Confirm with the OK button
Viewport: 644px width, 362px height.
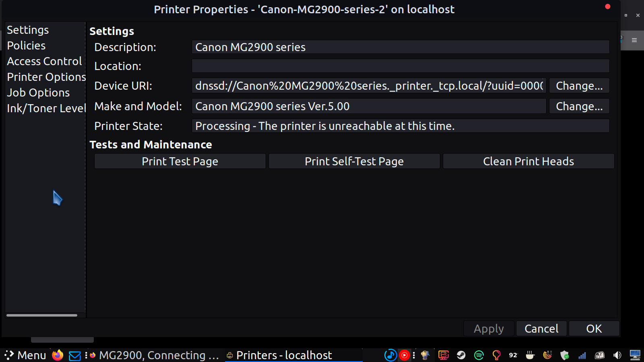point(594,329)
